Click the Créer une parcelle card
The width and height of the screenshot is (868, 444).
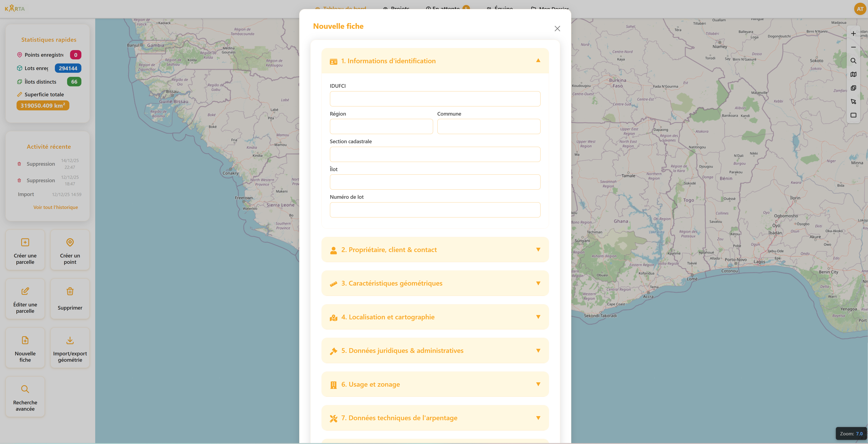[25, 250]
